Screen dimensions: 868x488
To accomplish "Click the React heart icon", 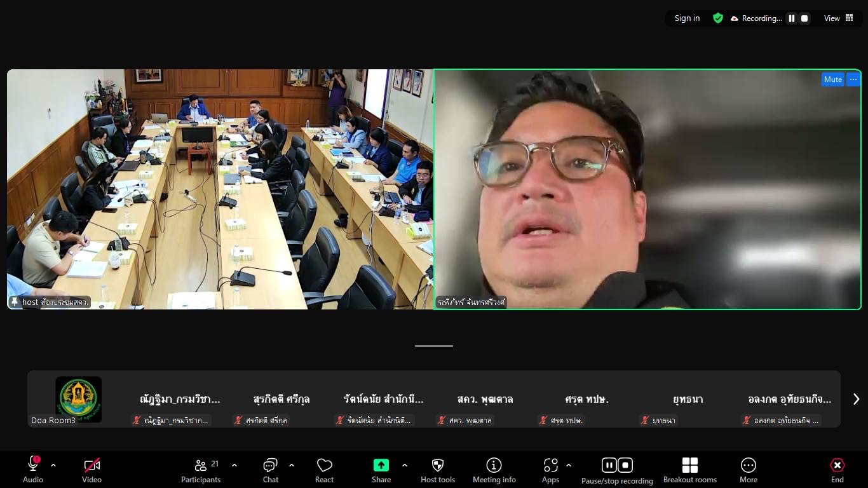I will pos(324,470).
